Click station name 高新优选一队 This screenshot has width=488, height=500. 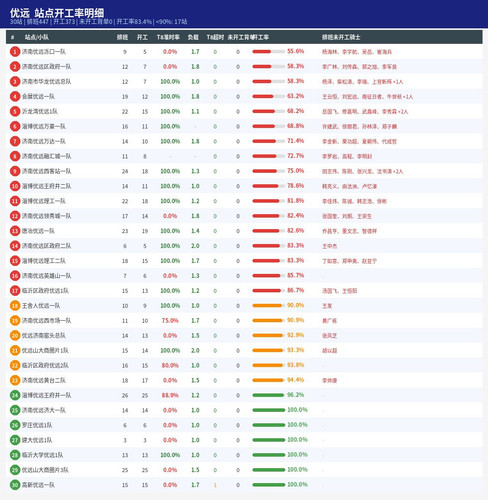tap(38, 485)
